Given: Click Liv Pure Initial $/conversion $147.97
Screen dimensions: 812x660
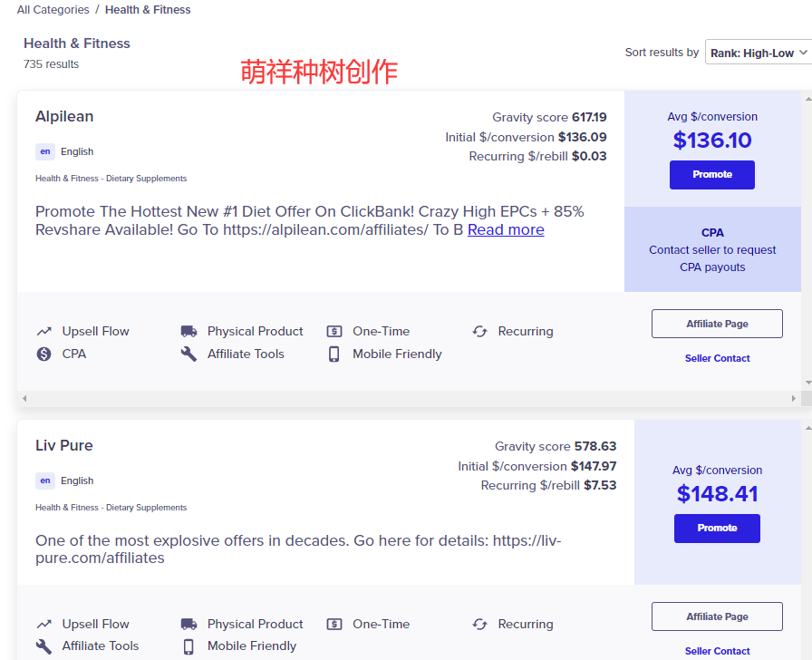Looking at the screenshot, I should [537, 466].
